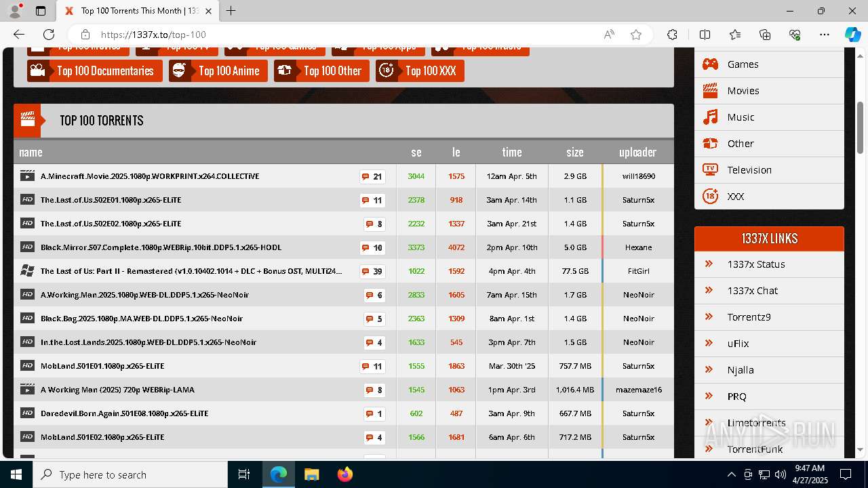Click the Other category icon in sidebar

coord(710,144)
